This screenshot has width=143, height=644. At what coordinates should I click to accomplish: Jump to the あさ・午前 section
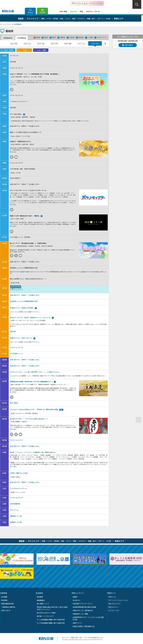click(8, 50)
